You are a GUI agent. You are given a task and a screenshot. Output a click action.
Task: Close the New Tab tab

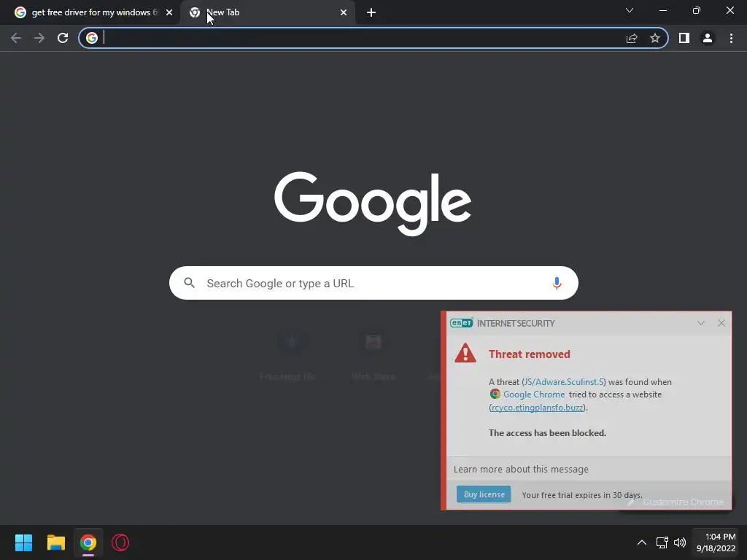pos(344,12)
